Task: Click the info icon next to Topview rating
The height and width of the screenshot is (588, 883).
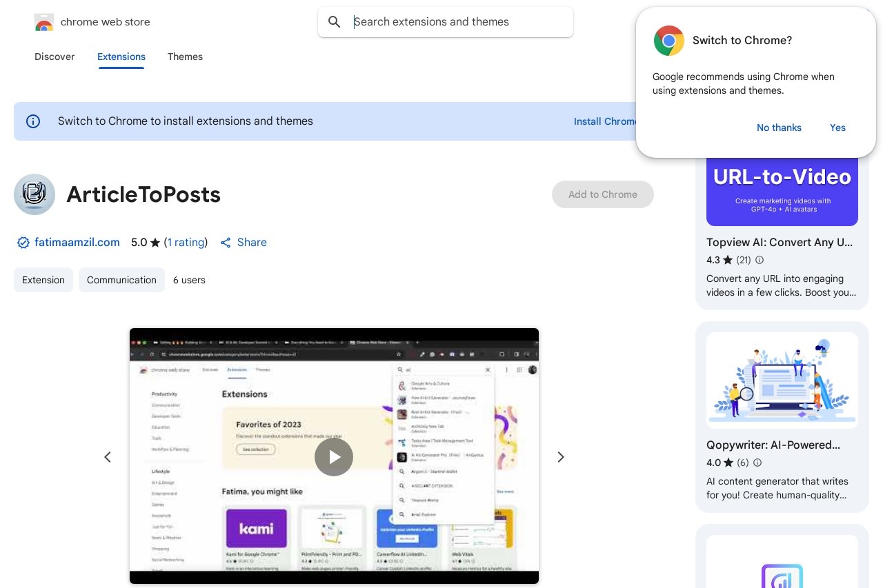Action: [760, 260]
